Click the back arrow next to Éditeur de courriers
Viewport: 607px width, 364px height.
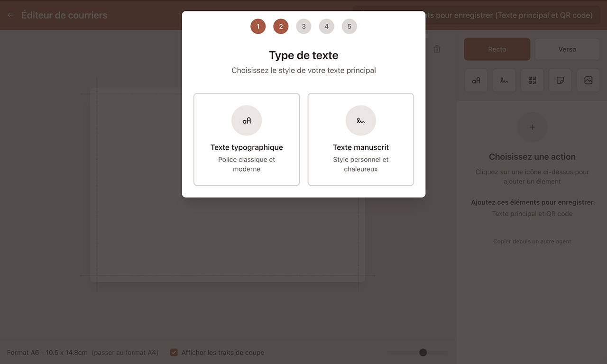pos(9,15)
